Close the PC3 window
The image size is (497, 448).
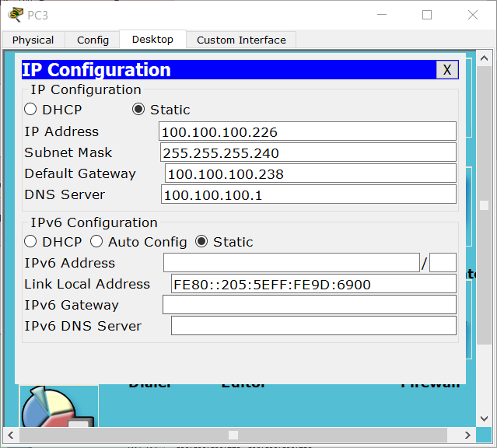pos(473,15)
